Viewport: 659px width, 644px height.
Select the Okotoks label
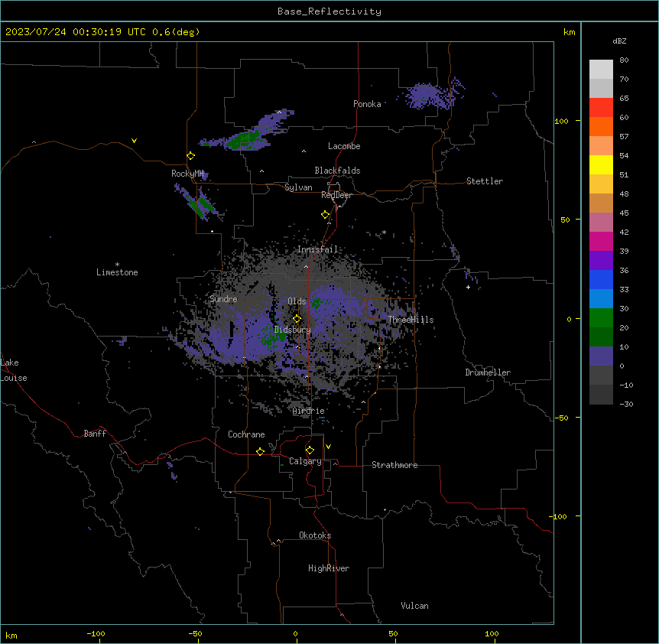click(x=315, y=535)
